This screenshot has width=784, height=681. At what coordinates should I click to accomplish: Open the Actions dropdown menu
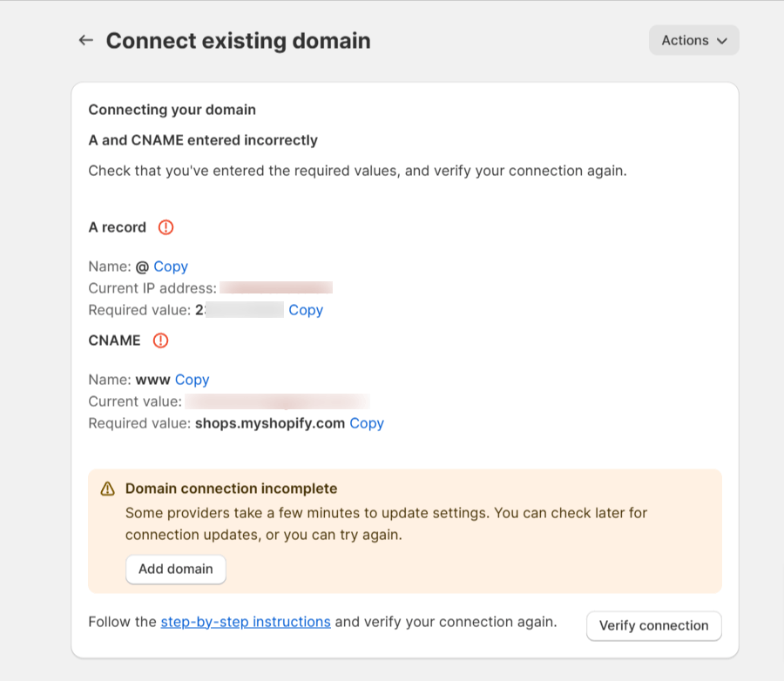coord(693,40)
